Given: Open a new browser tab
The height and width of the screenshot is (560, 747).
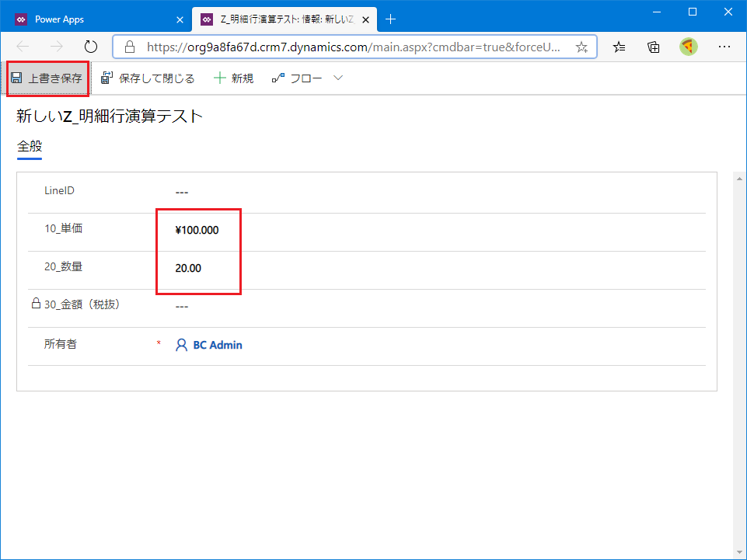Looking at the screenshot, I should coord(391,19).
